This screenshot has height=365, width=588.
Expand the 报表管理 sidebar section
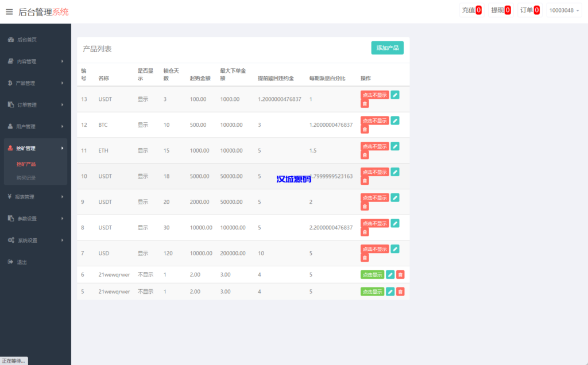coord(35,197)
